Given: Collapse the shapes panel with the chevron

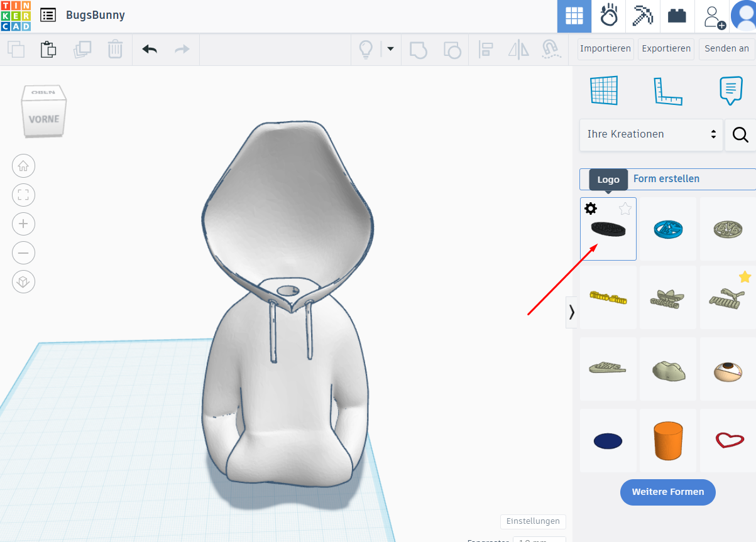Looking at the screenshot, I should [571, 312].
